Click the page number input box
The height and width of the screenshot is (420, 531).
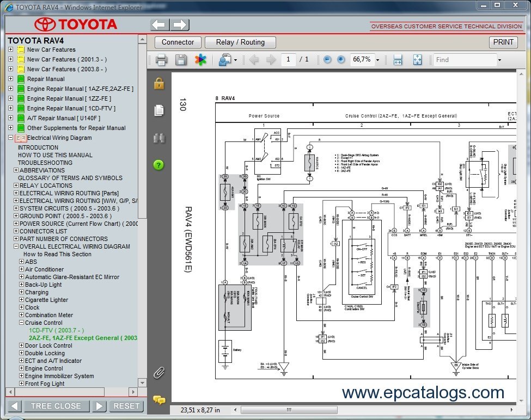(288, 59)
